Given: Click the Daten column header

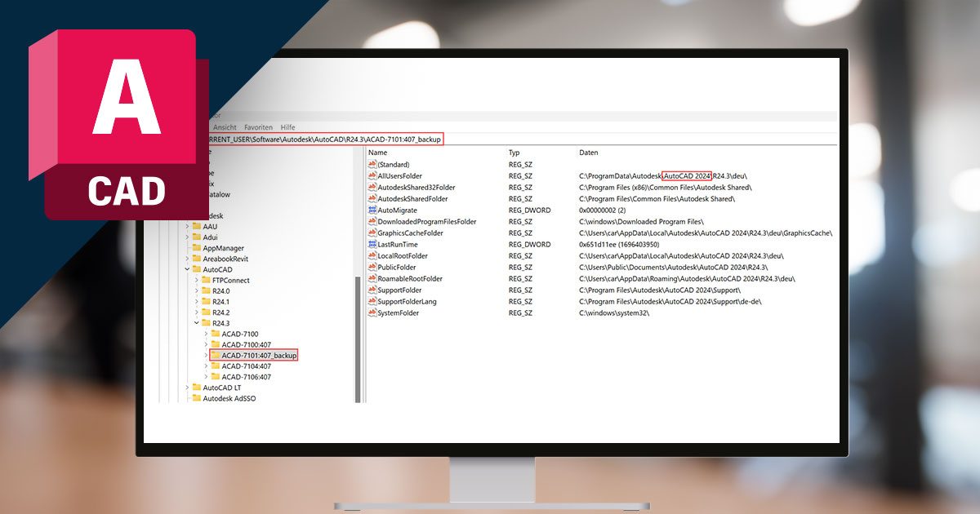Looking at the screenshot, I should 589,153.
